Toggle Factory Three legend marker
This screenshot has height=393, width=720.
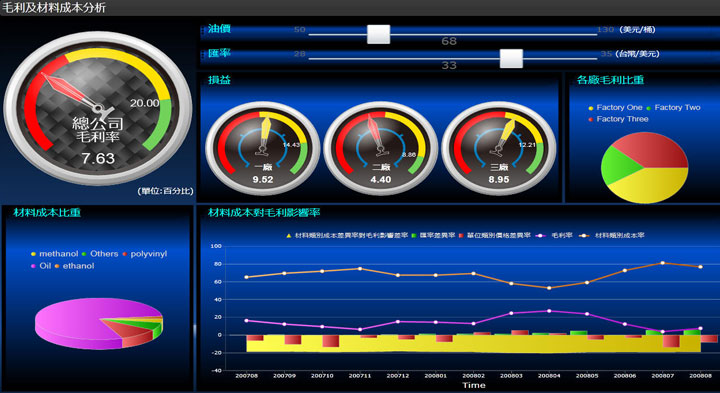[x=591, y=119]
